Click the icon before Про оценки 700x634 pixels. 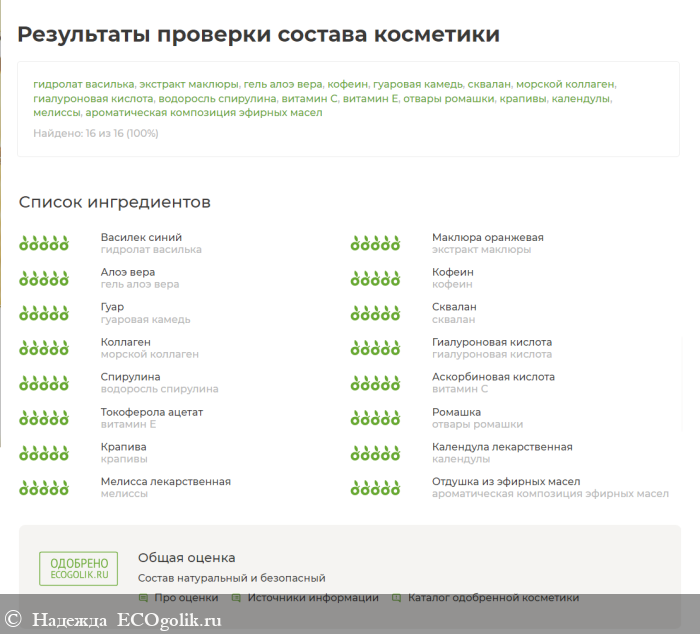[143, 598]
